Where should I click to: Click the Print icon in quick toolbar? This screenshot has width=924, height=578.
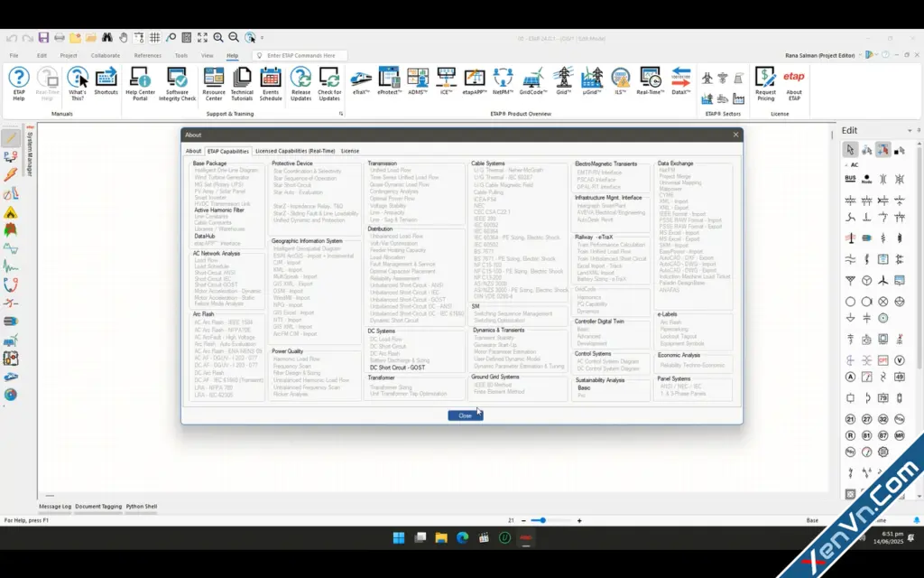pyautogui.click(x=60, y=38)
